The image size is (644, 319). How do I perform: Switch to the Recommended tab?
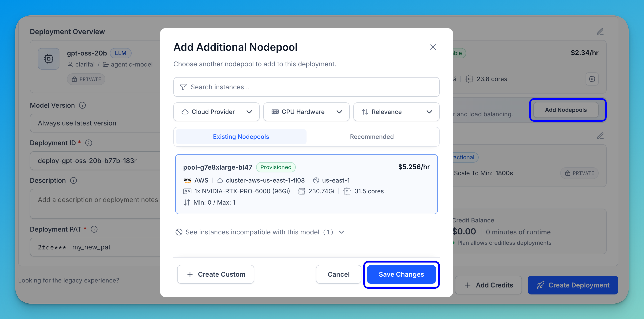(x=372, y=137)
